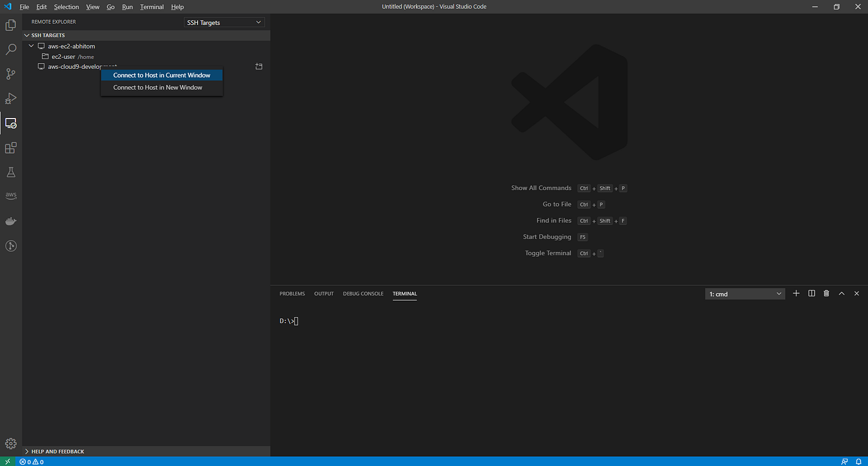
Task: Add a new SSH target
Action: click(259, 66)
